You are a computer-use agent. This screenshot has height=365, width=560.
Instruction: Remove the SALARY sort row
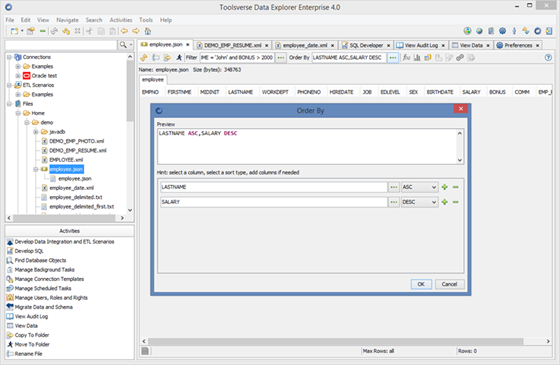(x=456, y=202)
